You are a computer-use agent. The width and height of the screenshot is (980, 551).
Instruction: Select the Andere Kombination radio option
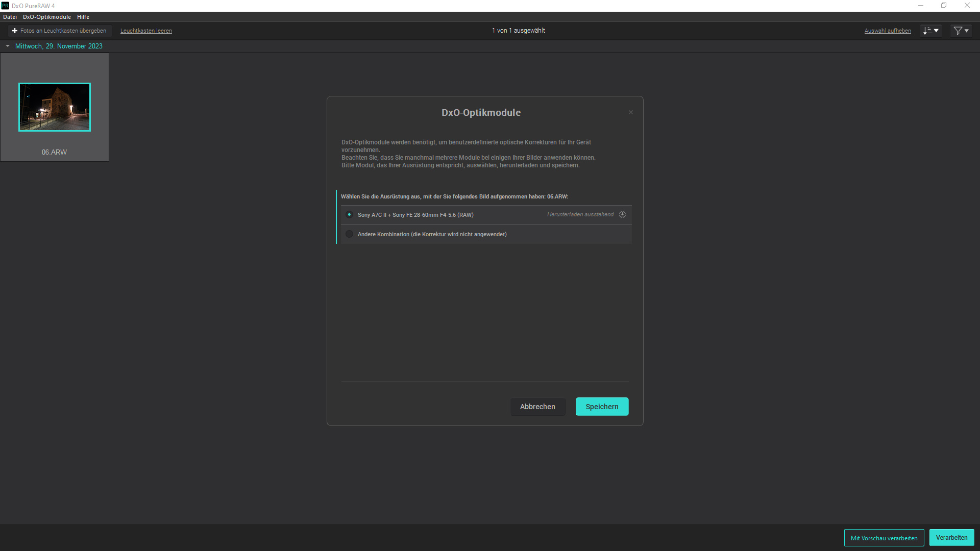click(x=349, y=234)
